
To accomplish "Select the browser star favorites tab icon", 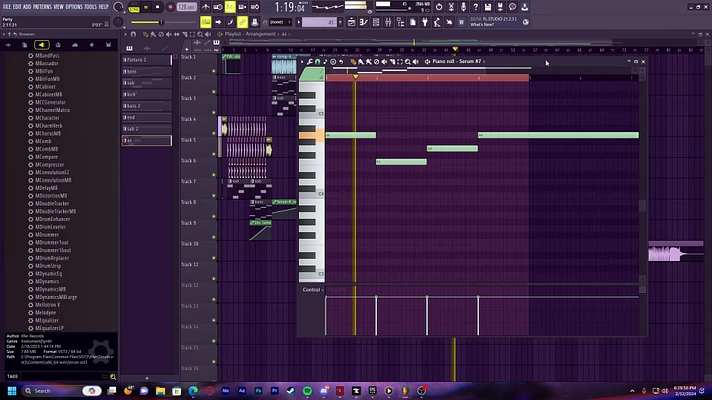I will pyautogui.click(x=92, y=44).
